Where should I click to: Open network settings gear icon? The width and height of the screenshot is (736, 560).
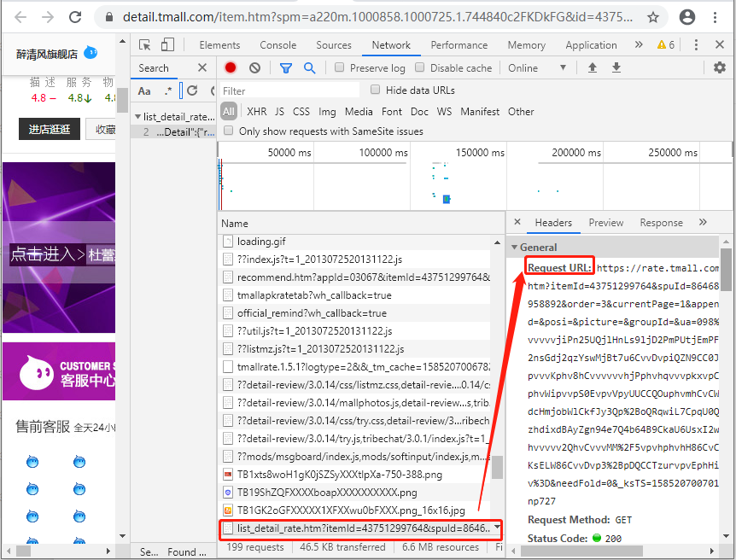(x=720, y=67)
